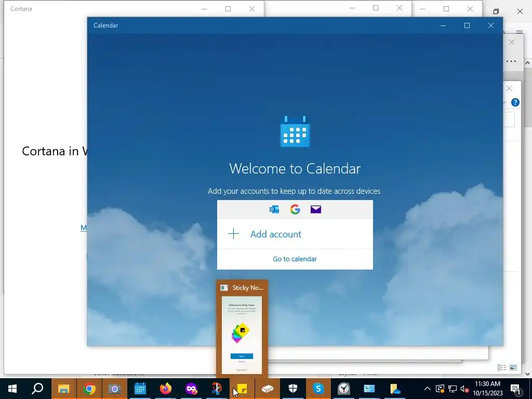Minimize the Cortana window
This screenshot has height=399, width=532.
coord(204,9)
